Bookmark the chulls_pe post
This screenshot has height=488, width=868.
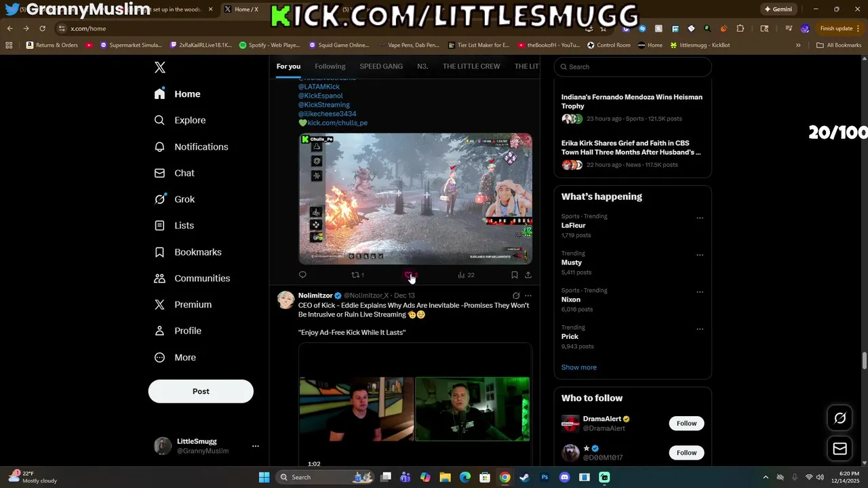click(x=515, y=274)
